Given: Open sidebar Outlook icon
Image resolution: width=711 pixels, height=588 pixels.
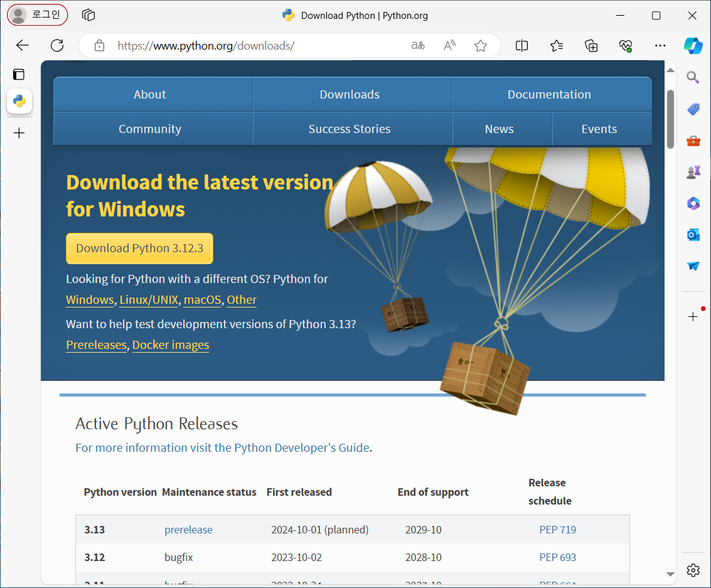Looking at the screenshot, I should [693, 235].
